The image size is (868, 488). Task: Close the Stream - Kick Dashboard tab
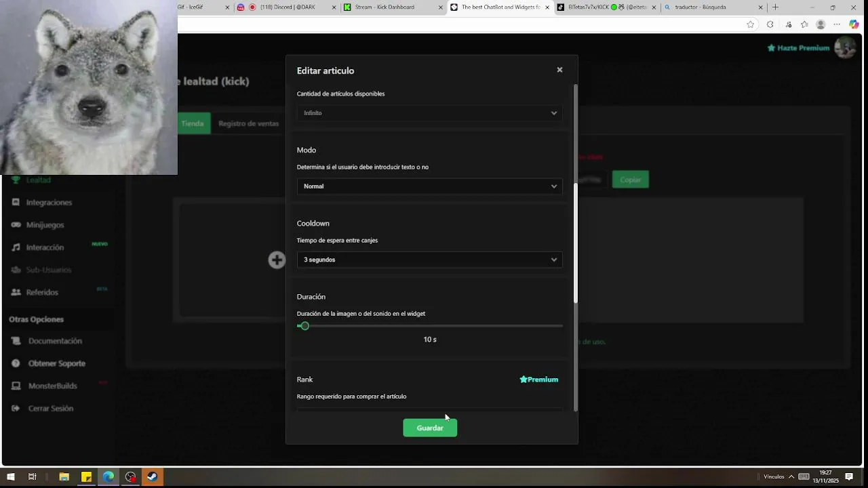click(440, 7)
